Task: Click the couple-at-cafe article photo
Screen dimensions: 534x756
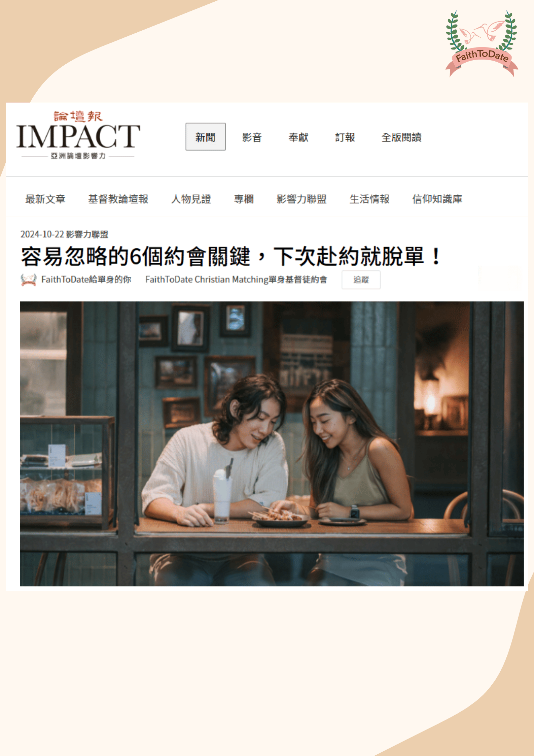Action: click(272, 443)
